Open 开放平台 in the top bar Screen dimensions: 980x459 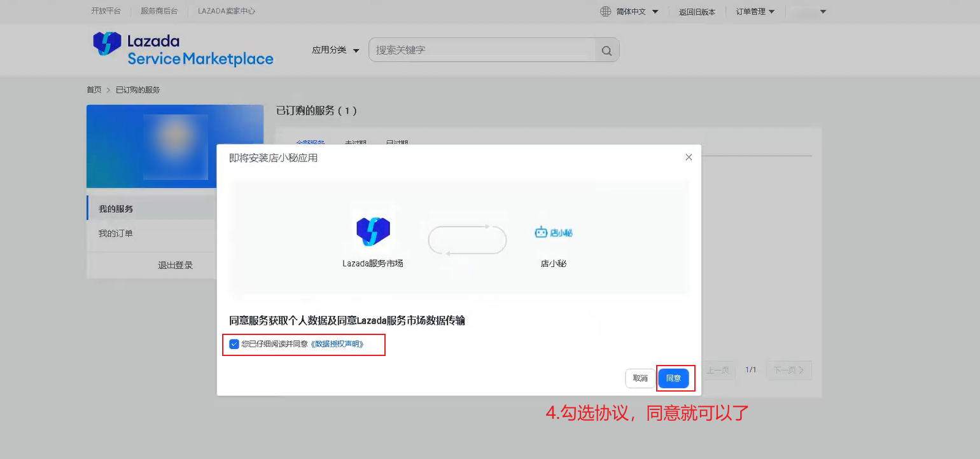click(x=106, y=11)
